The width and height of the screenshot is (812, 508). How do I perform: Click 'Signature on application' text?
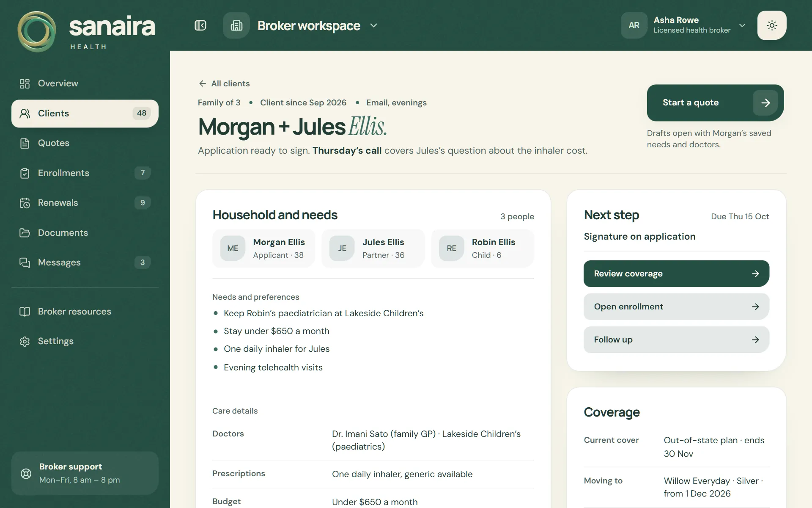pos(639,236)
